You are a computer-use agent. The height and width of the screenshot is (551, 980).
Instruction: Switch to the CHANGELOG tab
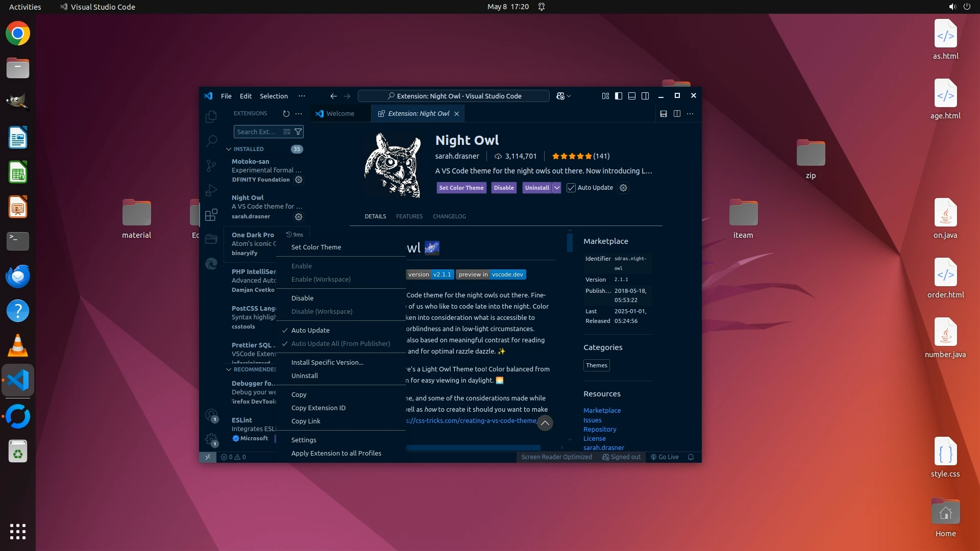click(x=449, y=216)
